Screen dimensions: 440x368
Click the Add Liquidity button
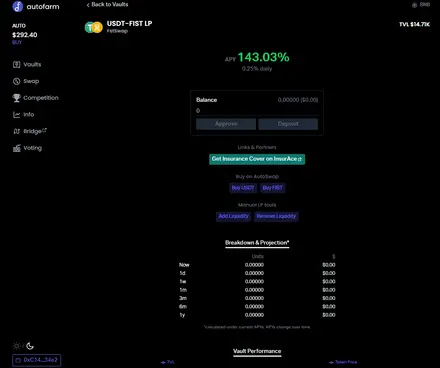pos(234,216)
